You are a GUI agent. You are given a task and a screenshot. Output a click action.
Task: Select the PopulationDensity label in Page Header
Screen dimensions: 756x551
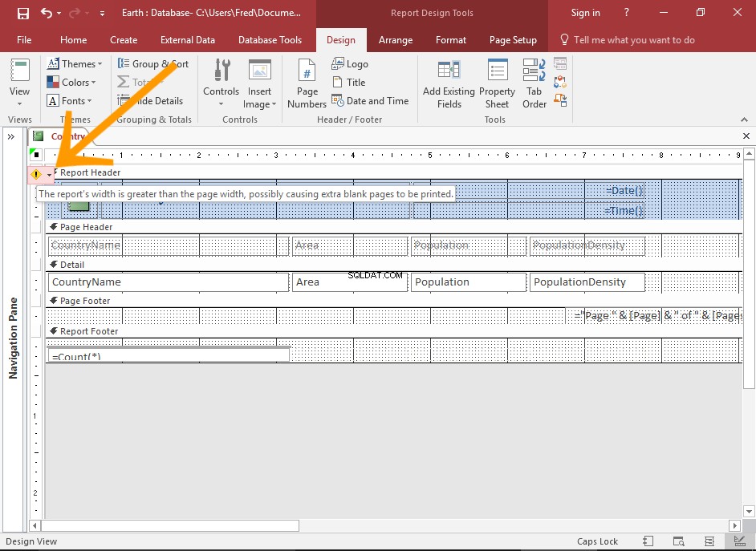[x=587, y=245]
